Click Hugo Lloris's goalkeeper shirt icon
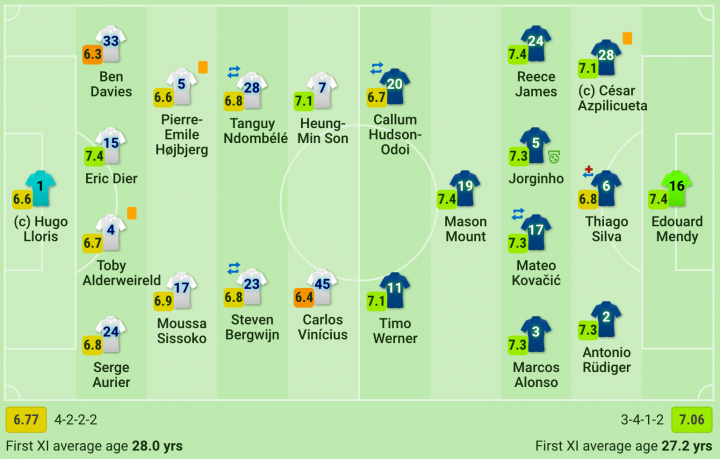 (40, 188)
